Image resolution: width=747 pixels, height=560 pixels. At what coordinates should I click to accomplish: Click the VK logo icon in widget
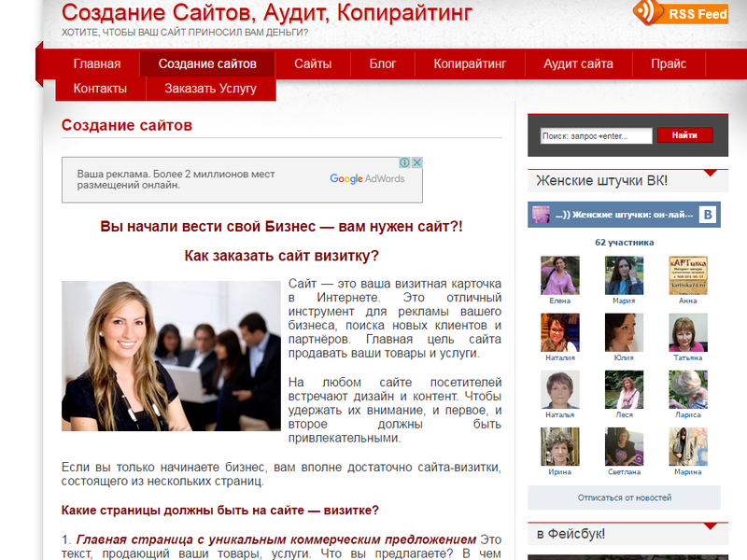pos(709,215)
